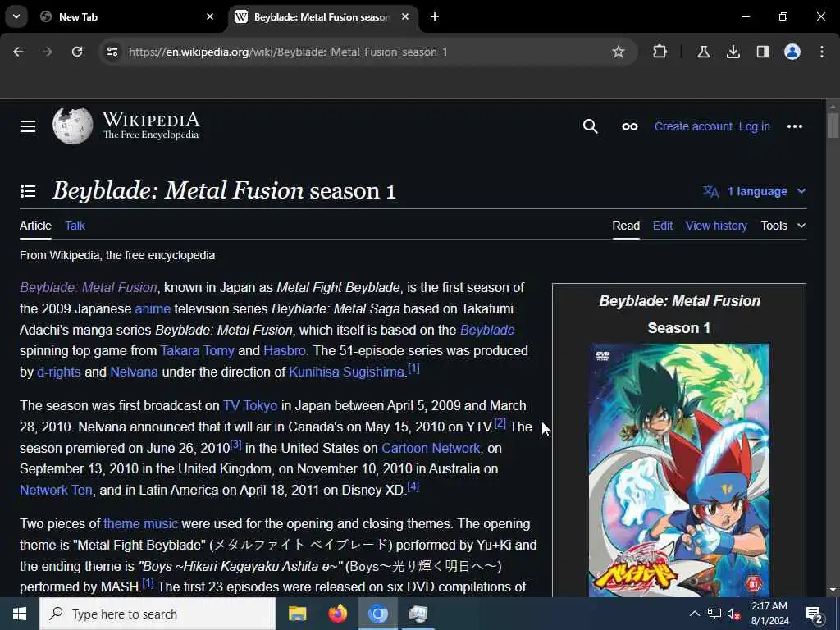Click the italic Beyblade game link
Screen dimensions: 840x630
(x=487, y=330)
